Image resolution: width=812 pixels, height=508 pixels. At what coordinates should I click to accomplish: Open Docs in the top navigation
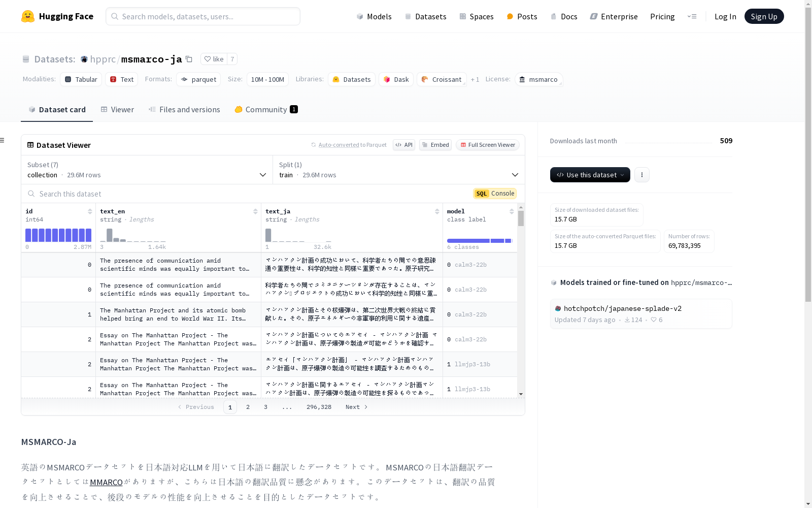(564, 16)
